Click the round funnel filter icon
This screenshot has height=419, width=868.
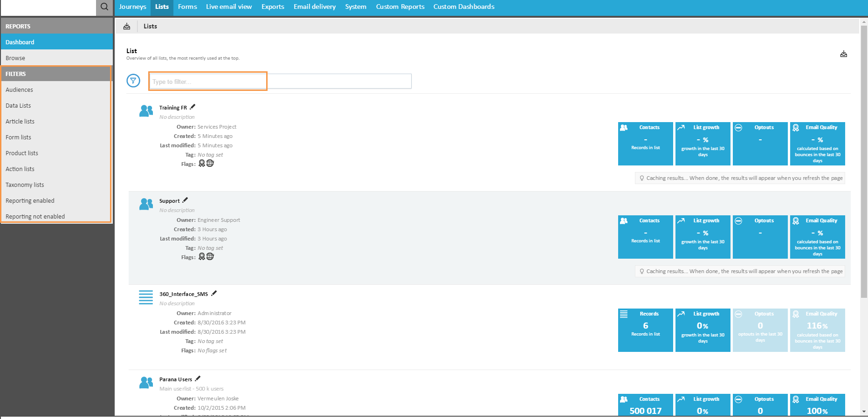[133, 81]
